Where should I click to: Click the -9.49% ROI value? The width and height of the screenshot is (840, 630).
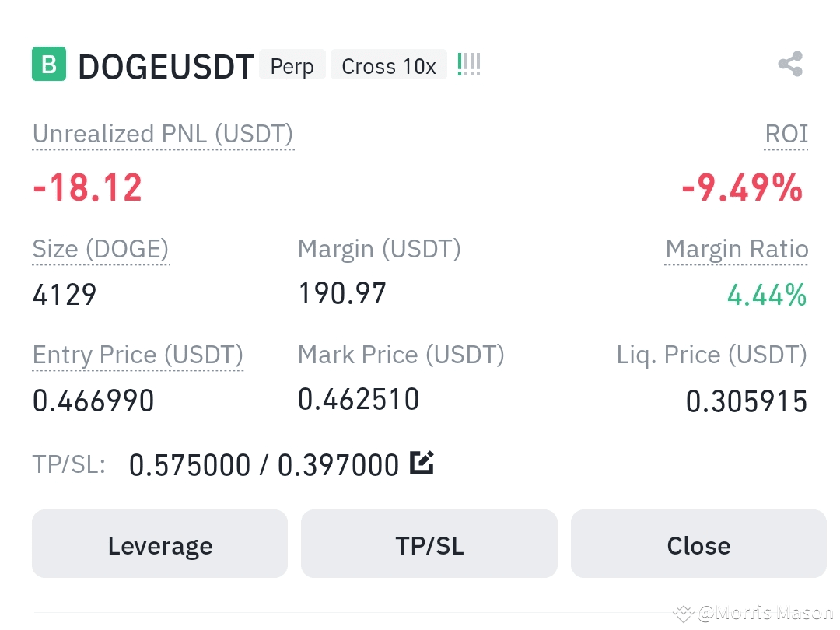(742, 187)
